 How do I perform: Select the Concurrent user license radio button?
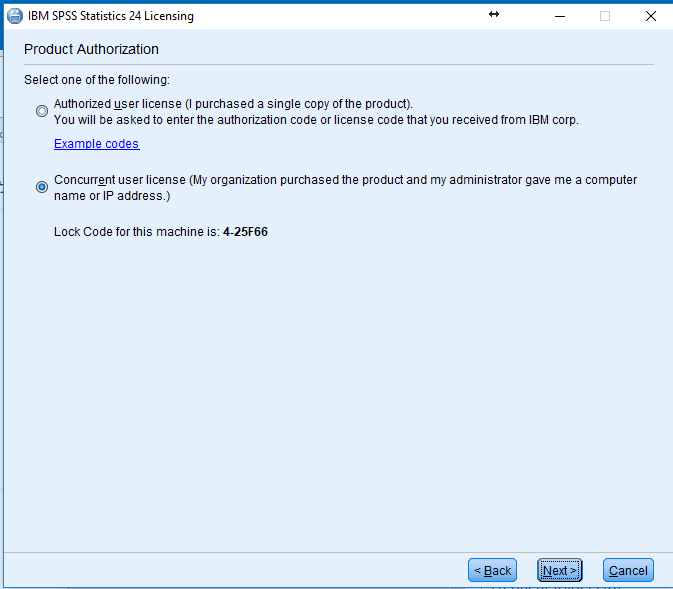click(x=42, y=187)
